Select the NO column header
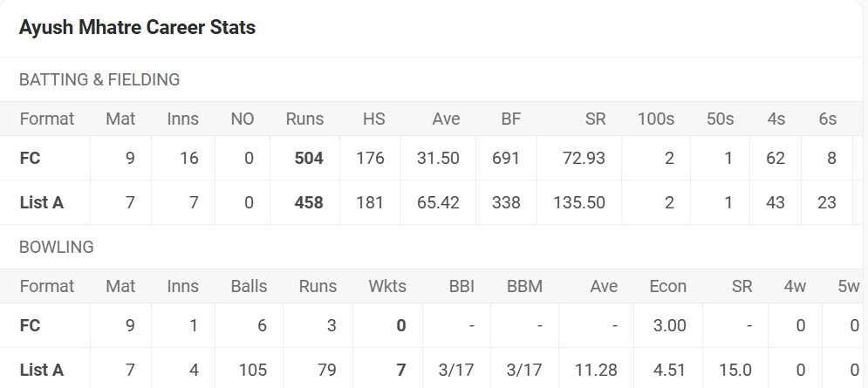This screenshot has width=868, height=388. [243, 119]
